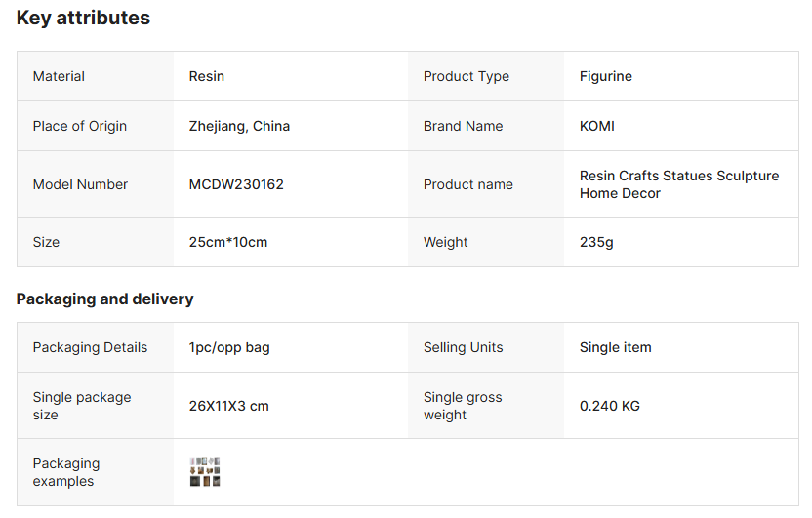The width and height of the screenshot is (812, 518).
Task: Click the Place of Origin label
Action: [80, 126]
